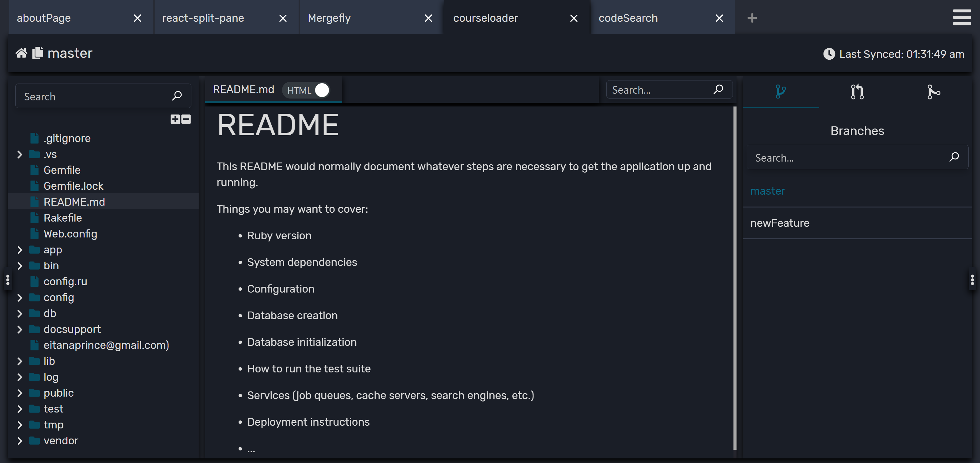
Task: Click the expand all tree icon
Action: (x=175, y=119)
